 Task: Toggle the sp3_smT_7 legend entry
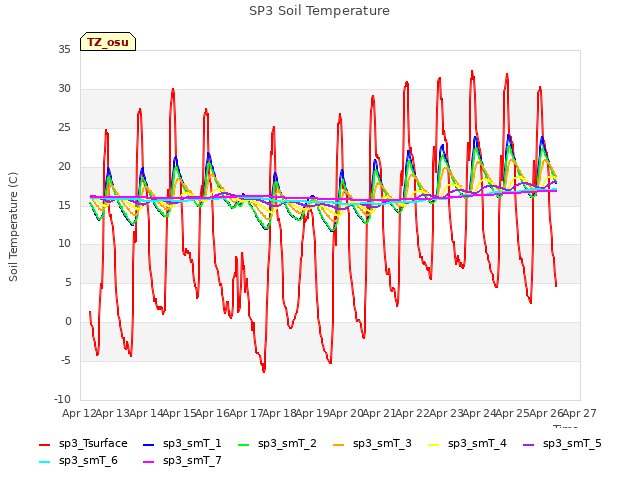[x=182, y=461]
